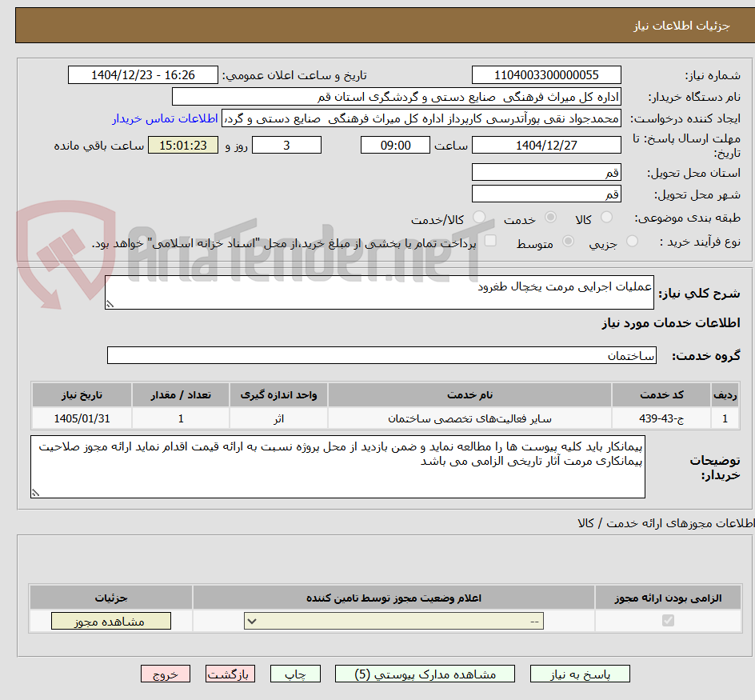Click the remaining days field showing 3
Viewport: 755px width, 700px height.
click(x=286, y=145)
